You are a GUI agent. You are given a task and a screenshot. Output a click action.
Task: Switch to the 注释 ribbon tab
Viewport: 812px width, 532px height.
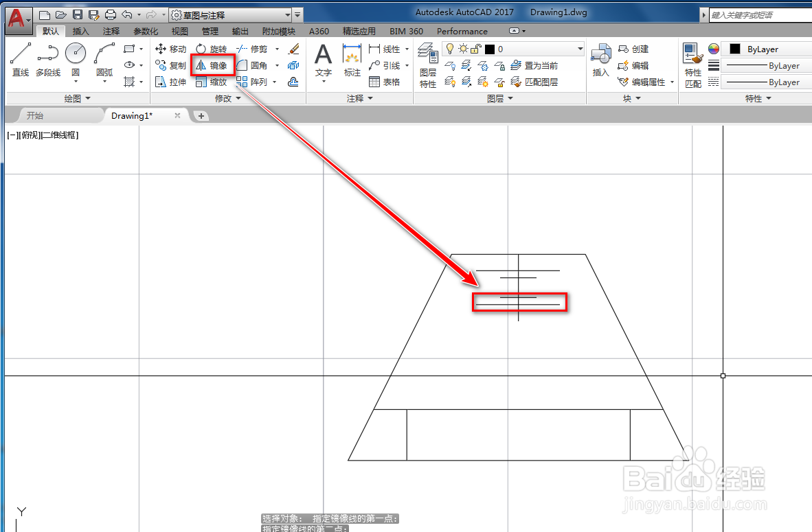pyautogui.click(x=111, y=31)
